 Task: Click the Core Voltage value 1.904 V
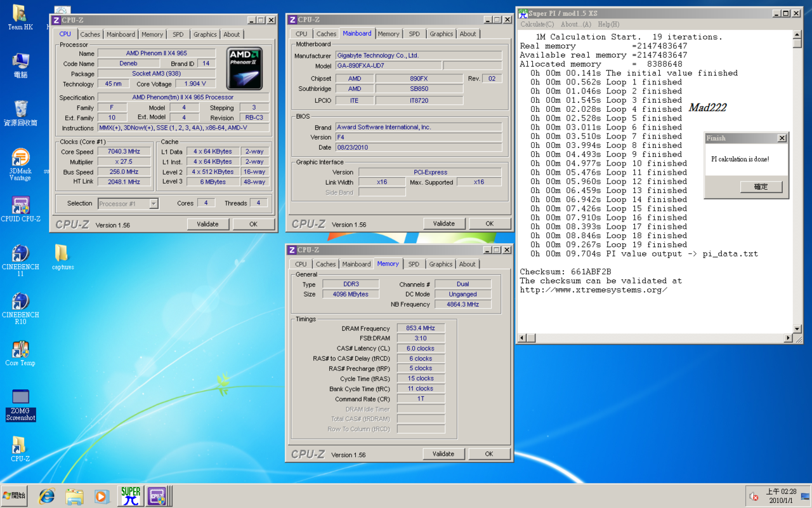(195, 84)
